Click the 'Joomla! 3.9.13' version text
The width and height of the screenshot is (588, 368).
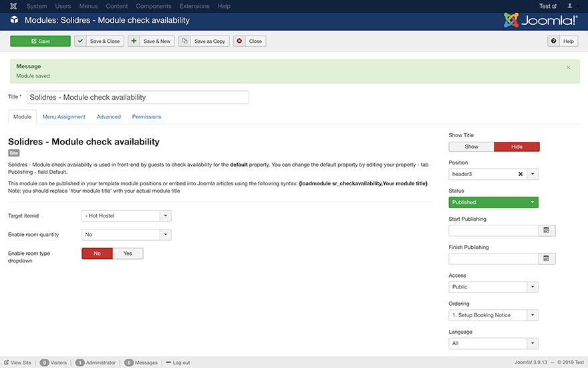(x=531, y=363)
